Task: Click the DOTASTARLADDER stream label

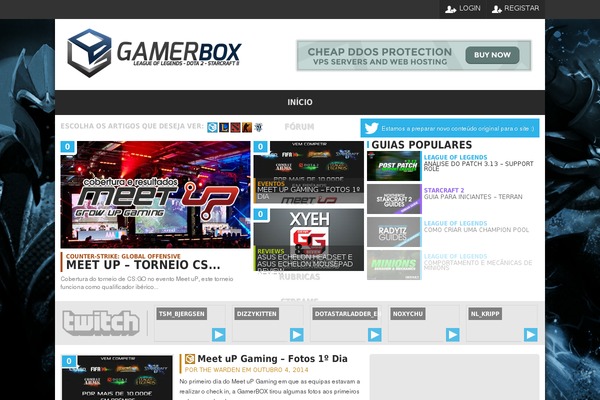Action: tap(347, 314)
